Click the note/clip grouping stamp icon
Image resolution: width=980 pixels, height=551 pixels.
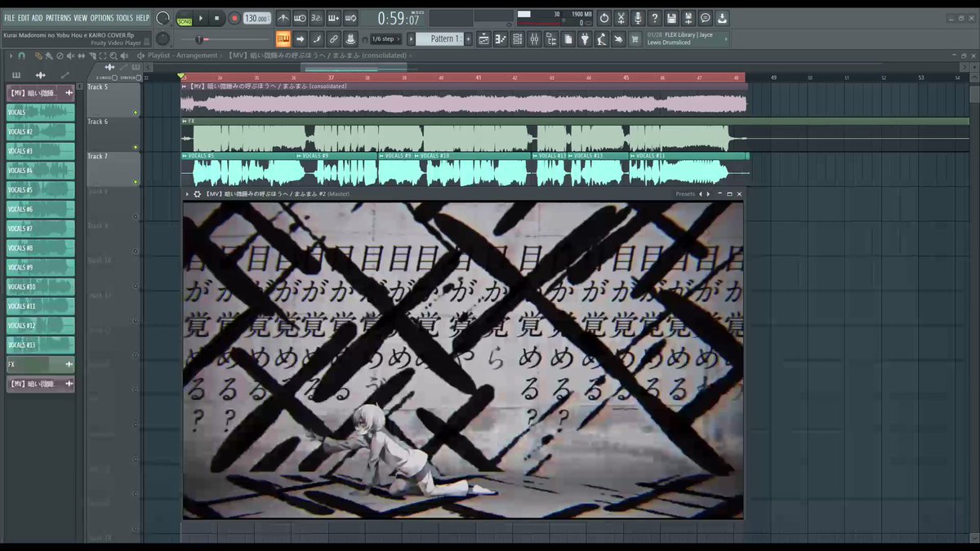pyautogui.click(x=350, y=38)
